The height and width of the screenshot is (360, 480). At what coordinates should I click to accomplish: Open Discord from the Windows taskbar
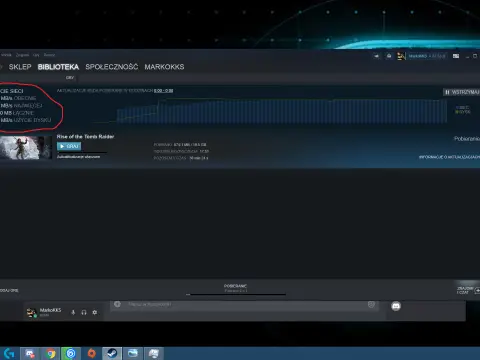[30, 353]
